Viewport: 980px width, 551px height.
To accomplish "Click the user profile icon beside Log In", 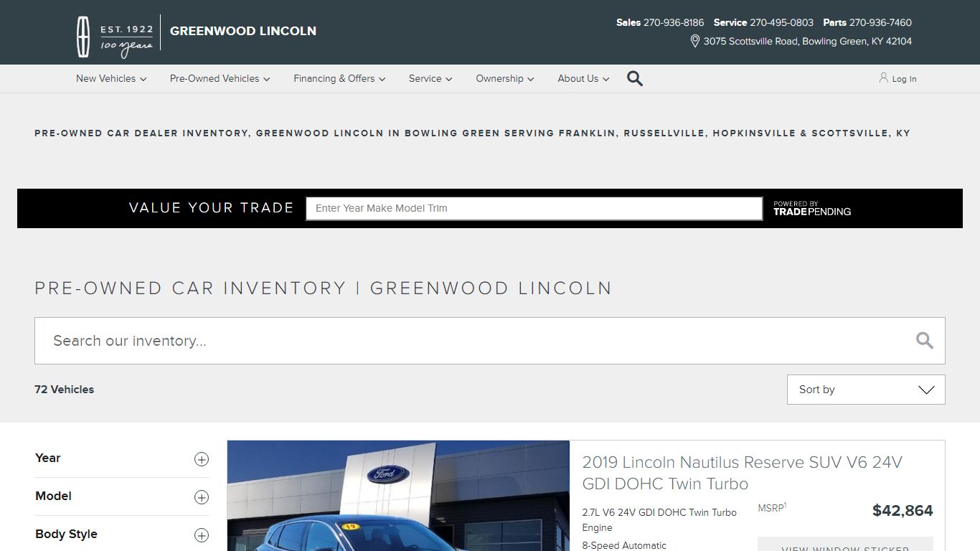I will 883,77.
